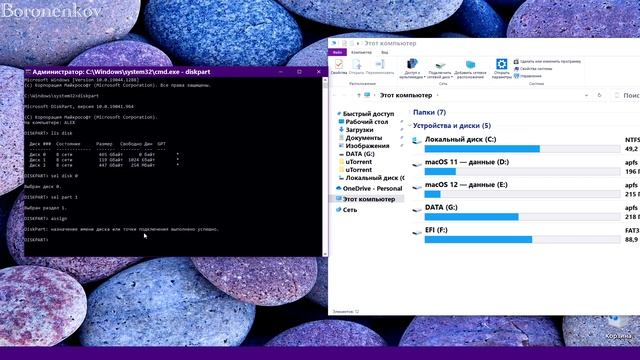
Task: Click Свойства системы in ribbon
Action: pos(533,69)
